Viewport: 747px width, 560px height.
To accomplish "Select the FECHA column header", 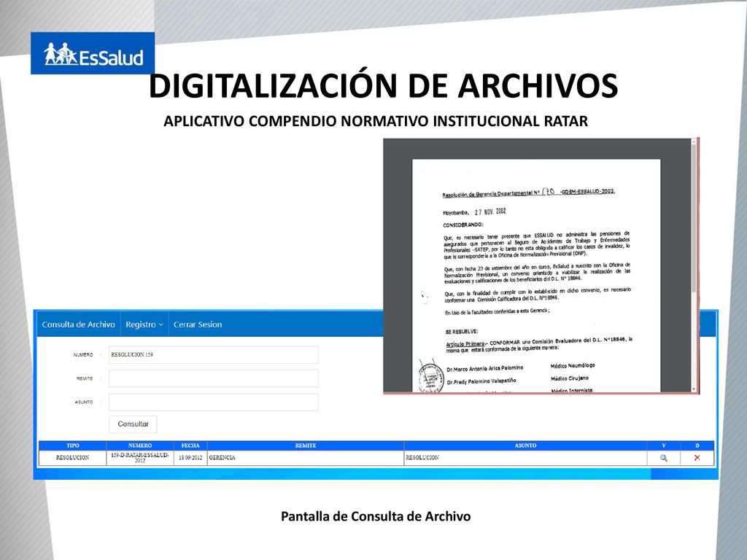I will point(190,446).
